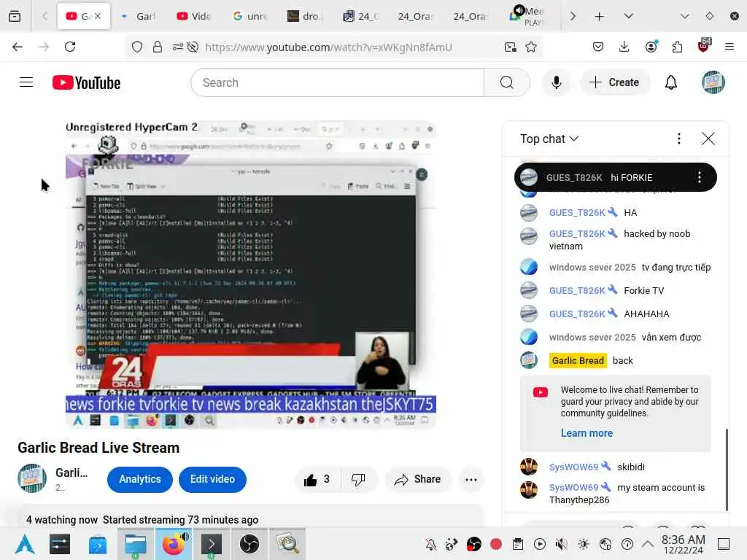Expand hidden system tray icons
The width and height of the screenshot is (747, 560).
click(648, 544)
